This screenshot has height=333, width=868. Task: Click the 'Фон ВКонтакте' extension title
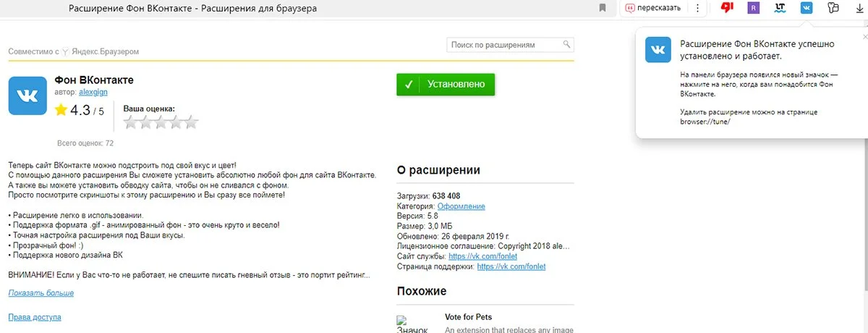click(94, 80)
